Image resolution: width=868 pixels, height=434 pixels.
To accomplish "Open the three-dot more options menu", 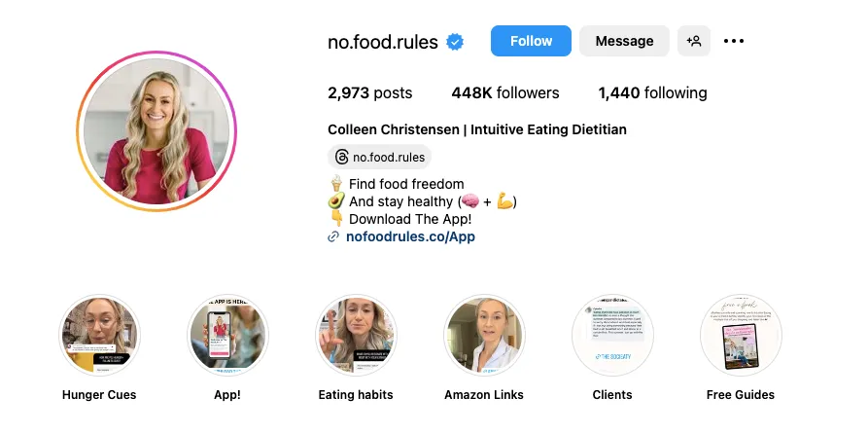I will [734, 41].
